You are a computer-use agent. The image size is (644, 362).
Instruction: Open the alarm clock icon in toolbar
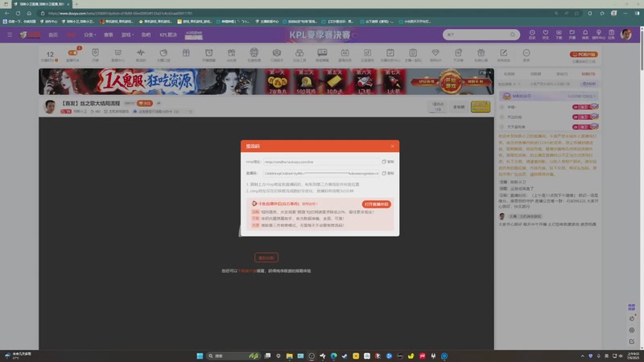[208, 53]
